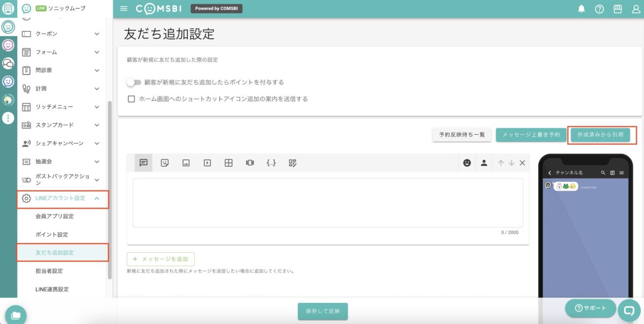Enable points on new friend add toggle
The image size is (644, 324).
coord(134,83)
